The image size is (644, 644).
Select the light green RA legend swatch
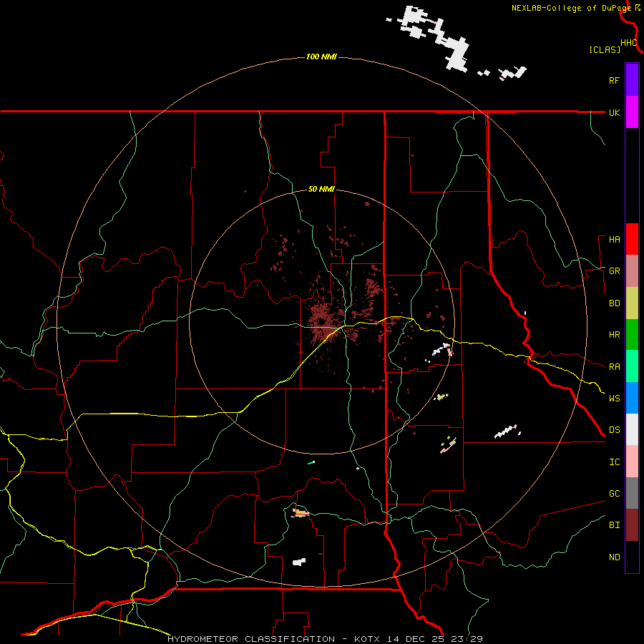point(632,366)
